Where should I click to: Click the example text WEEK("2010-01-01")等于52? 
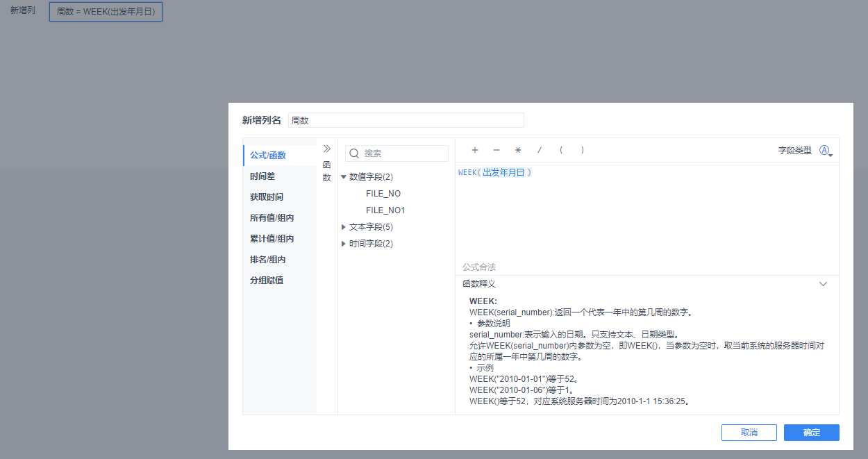click(524, 379)
